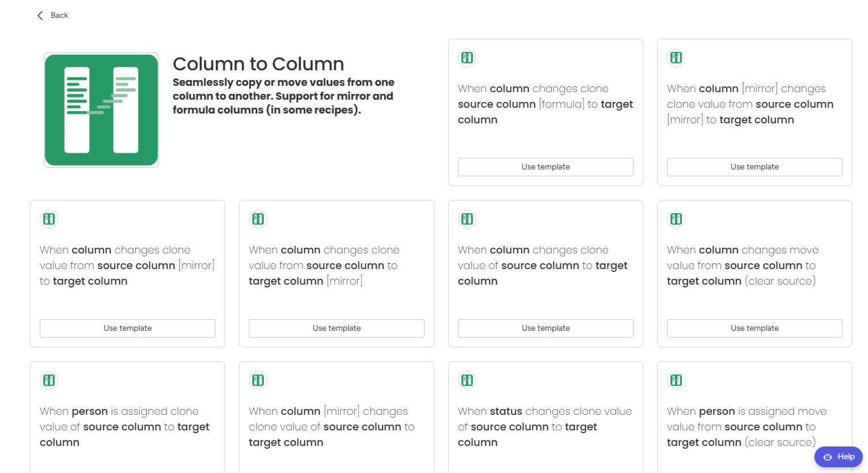868x473 pixels.
Task: Click icon on move value clear source card
Action: [x=676, y=219]
